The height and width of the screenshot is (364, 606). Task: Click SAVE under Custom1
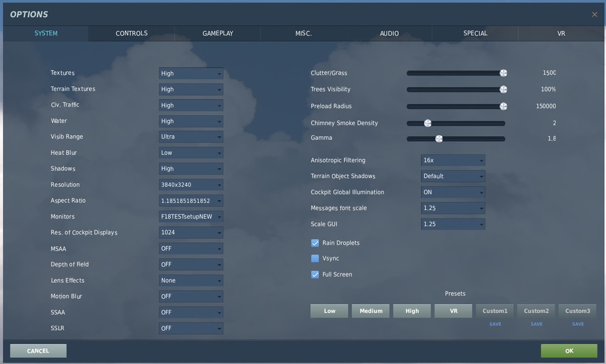coord(495,324)
